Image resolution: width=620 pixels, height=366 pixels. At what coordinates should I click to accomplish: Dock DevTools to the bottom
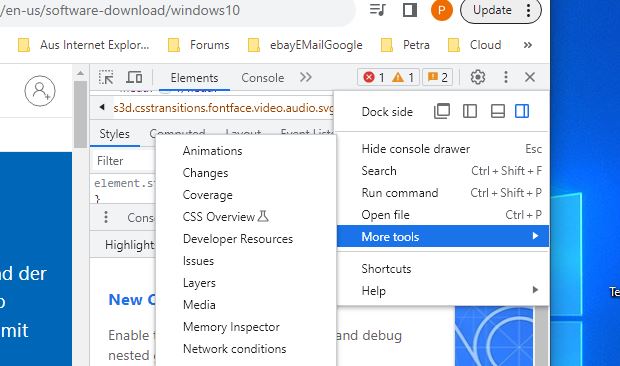[497, 111]
